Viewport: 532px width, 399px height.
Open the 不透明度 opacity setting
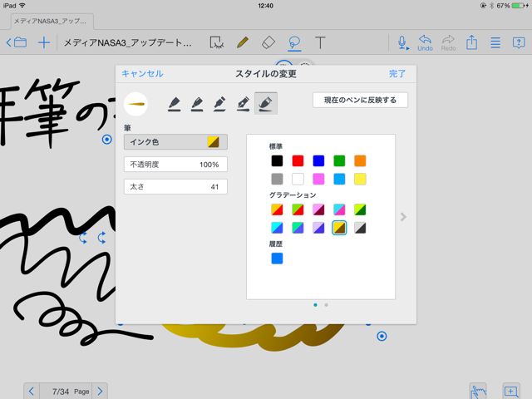point(175,165)
